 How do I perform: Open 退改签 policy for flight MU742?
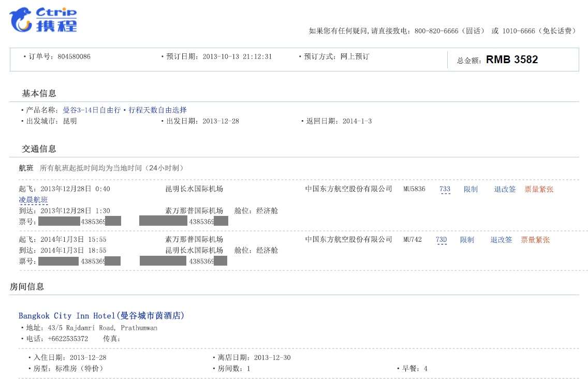[501, 239]
